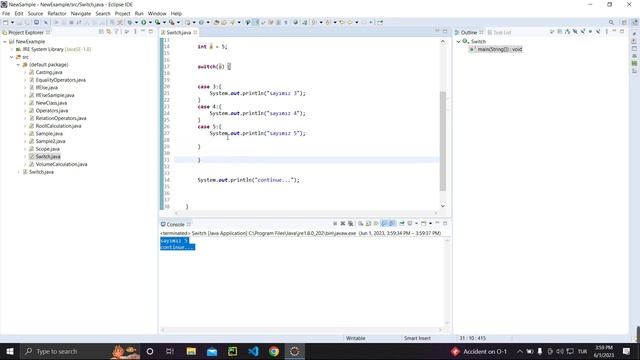Click editor scroll down arrow
This screenshot has width=640, height=360.
pyautogui.click(x=443, y=206)
